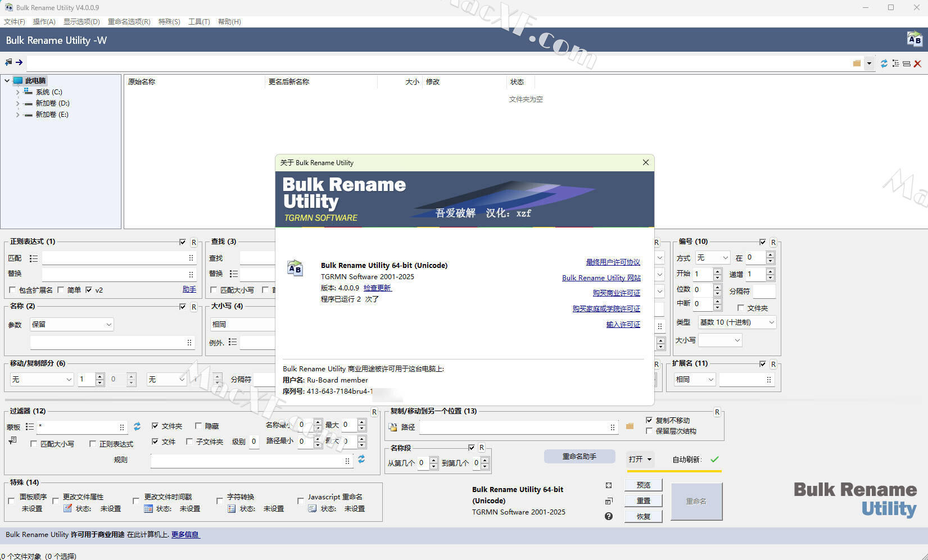
Task: Expand 新加卷 (D:) drive in tree
Action: (17, 103)
